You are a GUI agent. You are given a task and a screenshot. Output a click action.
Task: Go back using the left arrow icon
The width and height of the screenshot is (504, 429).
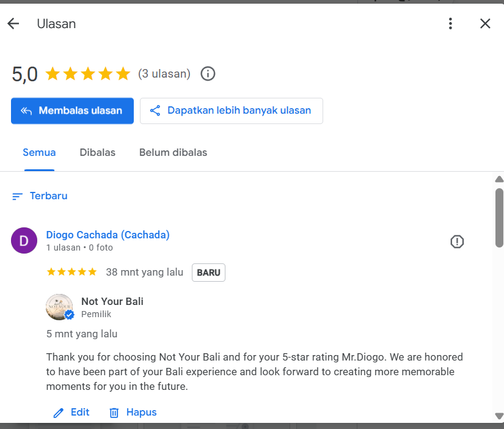tap(13, 23)
